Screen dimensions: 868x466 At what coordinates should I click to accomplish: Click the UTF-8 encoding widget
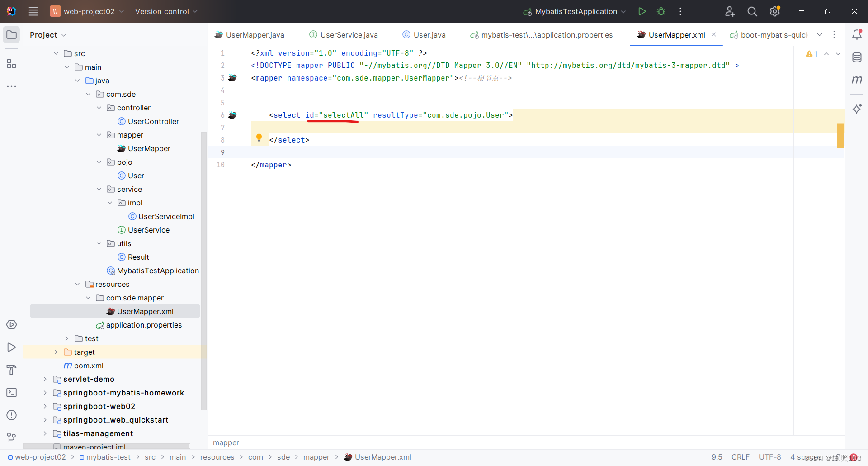[770, 457]
